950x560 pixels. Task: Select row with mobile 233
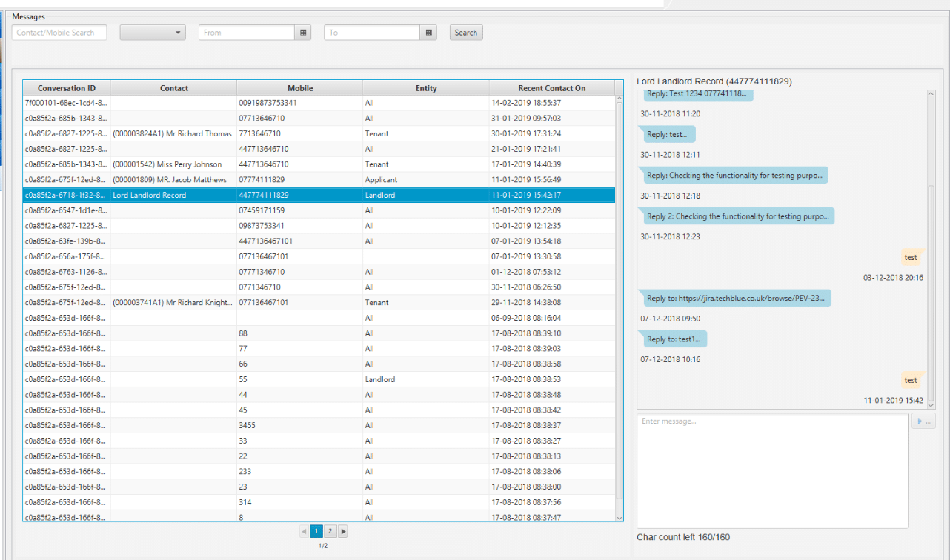tap(319, 472)
